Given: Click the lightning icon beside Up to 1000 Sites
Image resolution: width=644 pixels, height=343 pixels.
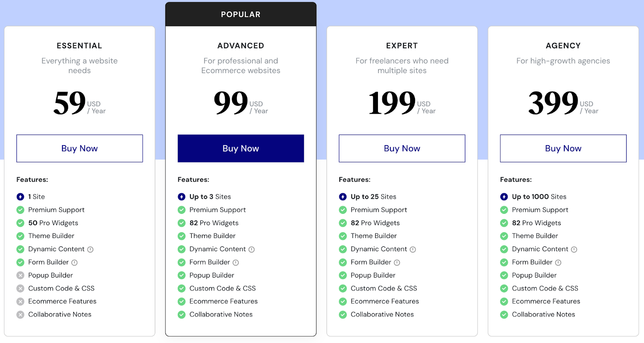Looking at the screenshot, I should 504,197.
